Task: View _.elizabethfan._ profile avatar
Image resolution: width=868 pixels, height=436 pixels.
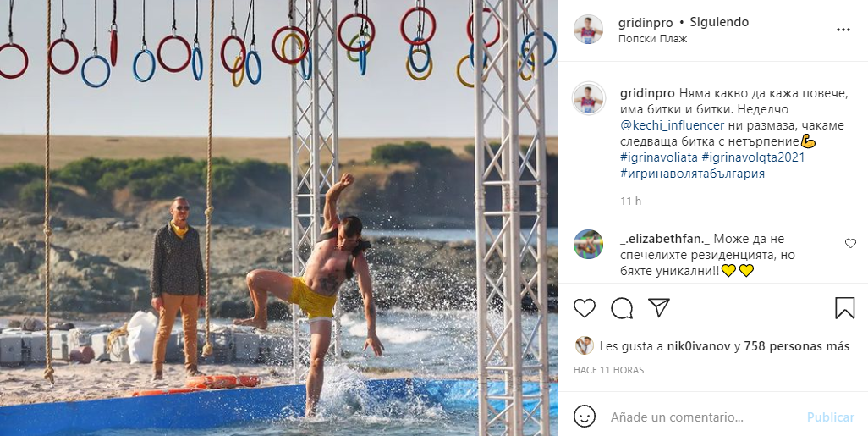Action: point(588,245)
